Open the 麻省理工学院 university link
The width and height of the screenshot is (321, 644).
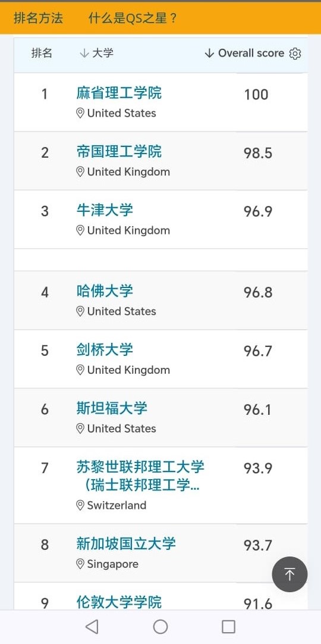tap(119, 93)
